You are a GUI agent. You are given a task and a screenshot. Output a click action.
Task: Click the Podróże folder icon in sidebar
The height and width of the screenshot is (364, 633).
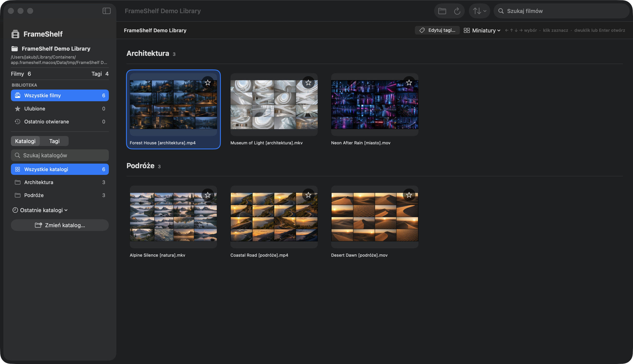pyautogui.click(x=18, y=195)
